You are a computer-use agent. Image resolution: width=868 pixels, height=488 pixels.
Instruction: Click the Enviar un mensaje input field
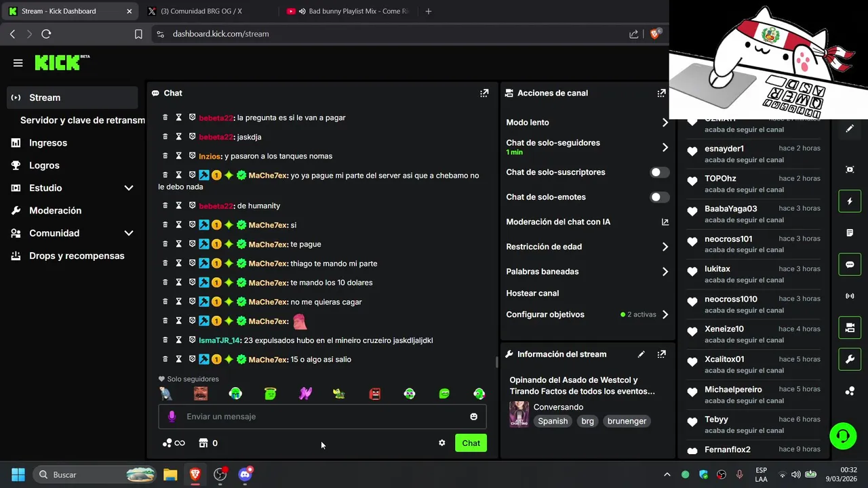[x=322, y=416]
